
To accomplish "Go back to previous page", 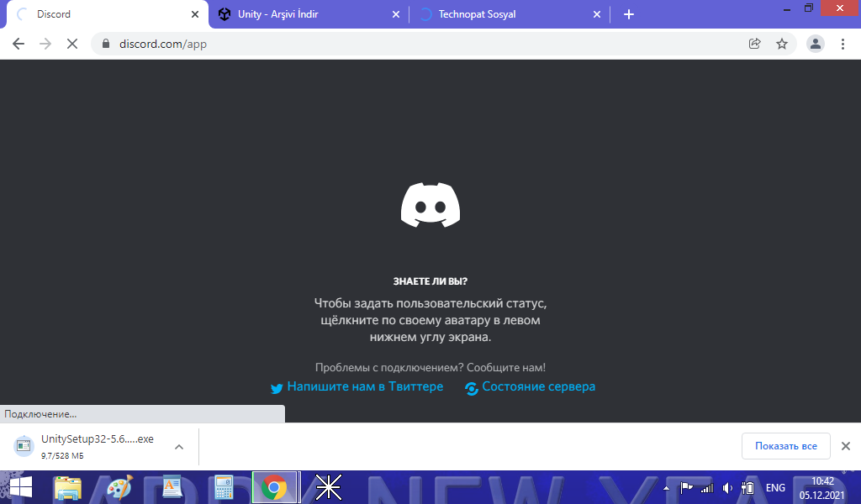I will click(x=18, y=44).
